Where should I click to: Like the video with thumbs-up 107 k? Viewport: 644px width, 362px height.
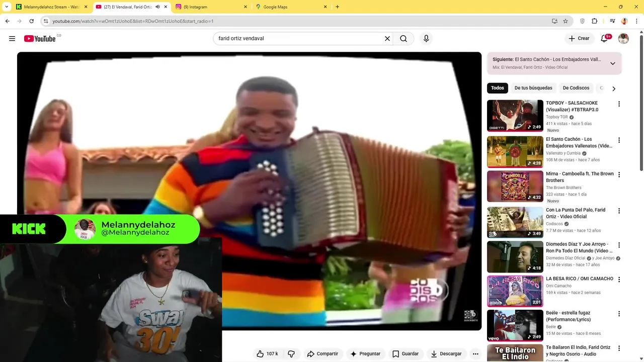point(267,354)
